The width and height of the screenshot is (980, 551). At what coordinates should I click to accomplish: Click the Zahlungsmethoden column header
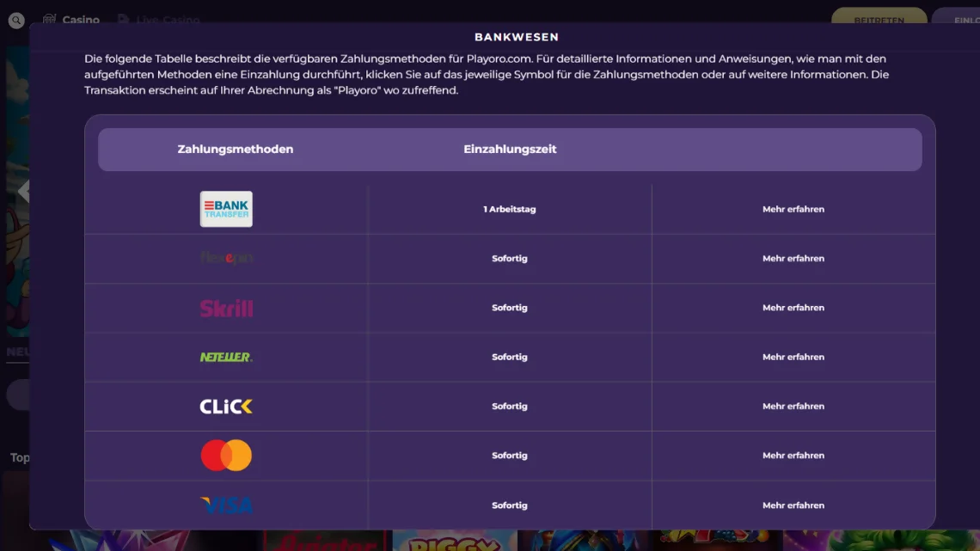click(x=235, y=150)
